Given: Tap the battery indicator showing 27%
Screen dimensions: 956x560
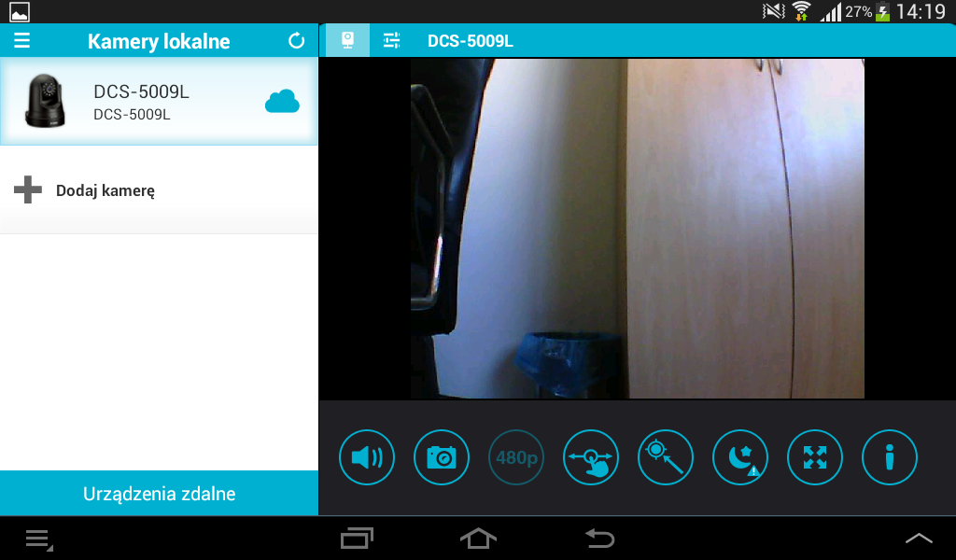Looking at the screenshot, I should [x=882, y=12].
